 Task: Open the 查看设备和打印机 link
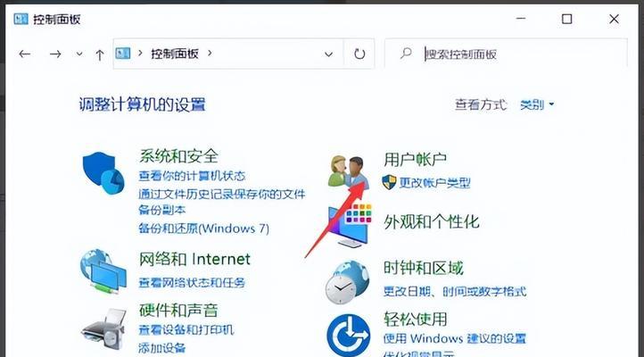(186, 330)
